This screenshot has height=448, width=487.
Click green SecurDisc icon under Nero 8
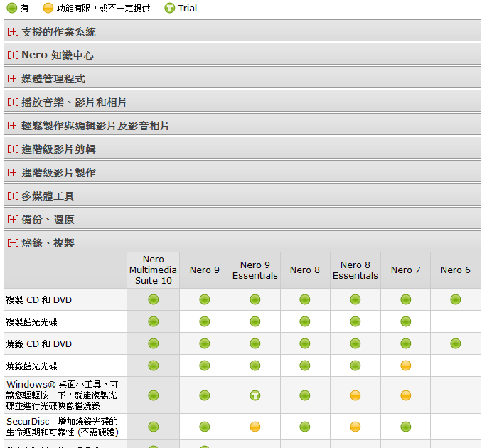click(x=305, y=427)
